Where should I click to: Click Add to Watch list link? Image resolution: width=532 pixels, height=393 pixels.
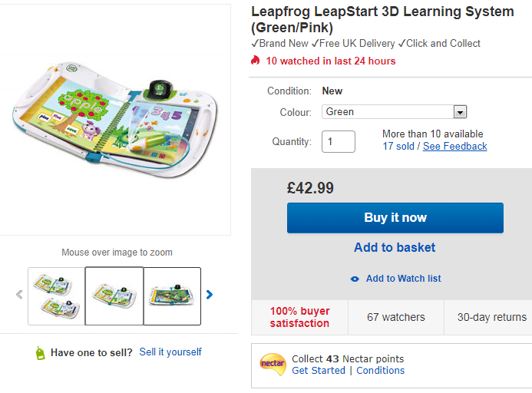click(403, 279)
